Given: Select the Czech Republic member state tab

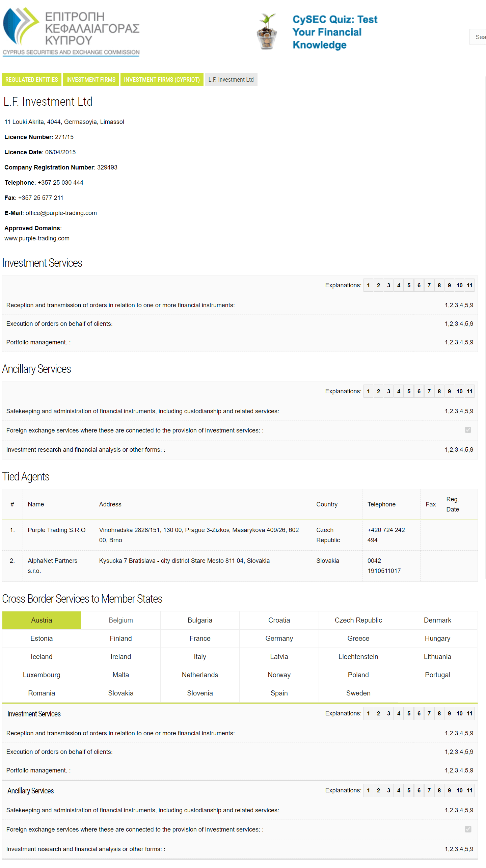Looking at the screenshot, I should point(358,620).
